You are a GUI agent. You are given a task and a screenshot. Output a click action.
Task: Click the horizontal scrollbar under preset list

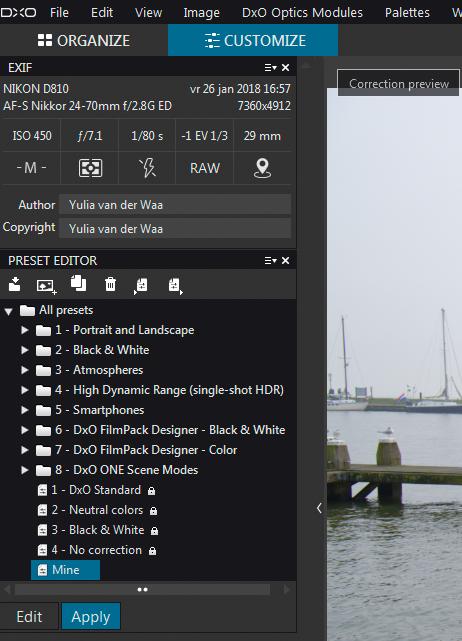(142, 589)
